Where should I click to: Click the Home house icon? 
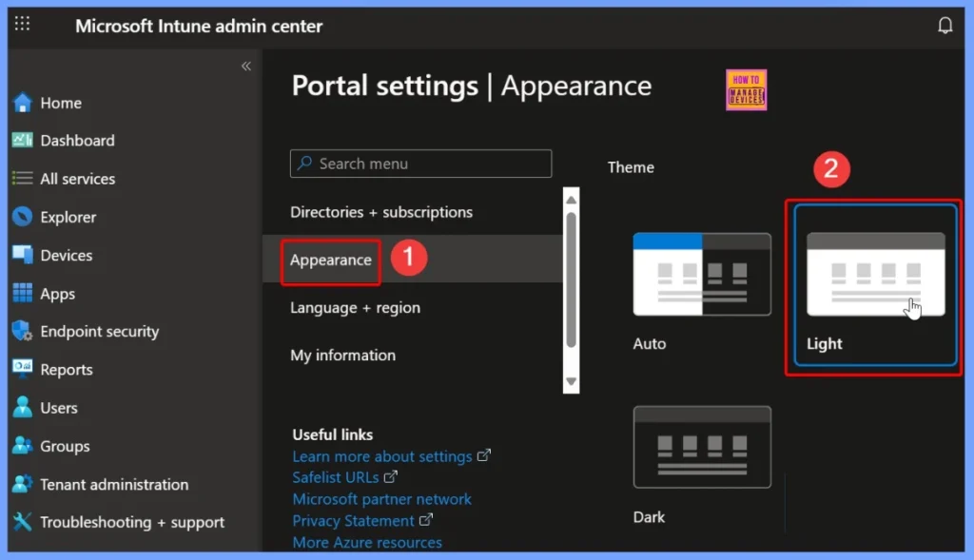click(x=23, y=103)
